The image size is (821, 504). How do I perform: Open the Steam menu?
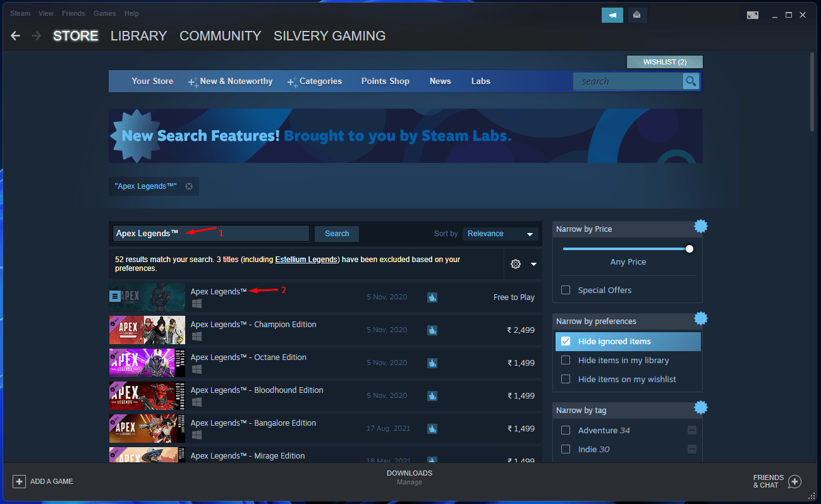tap(20, 13)
